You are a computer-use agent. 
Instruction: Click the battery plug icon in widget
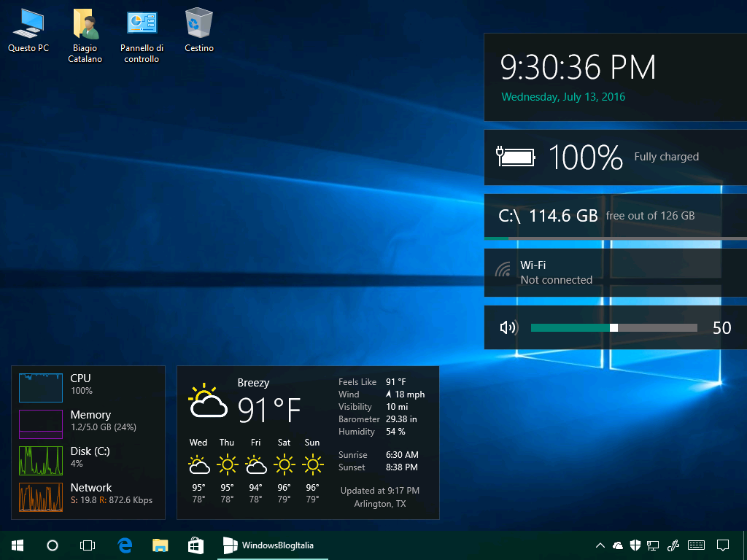(x=516, y=157)
